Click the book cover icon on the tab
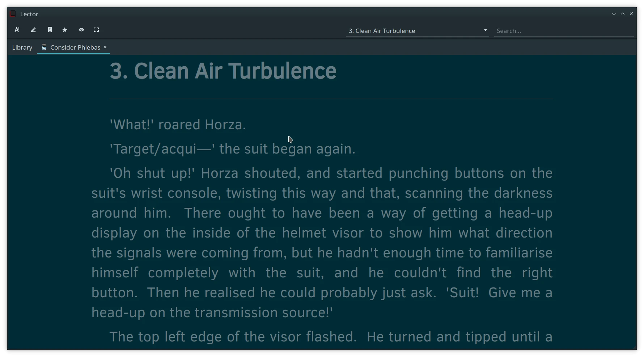This screenshot has height=357, width=644. (44, 47)
